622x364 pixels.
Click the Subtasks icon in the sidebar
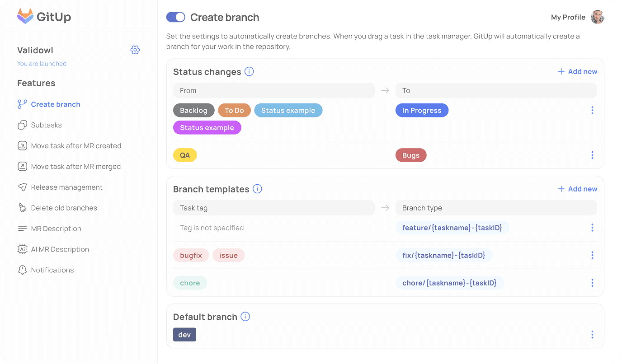(x=22, y=125)
